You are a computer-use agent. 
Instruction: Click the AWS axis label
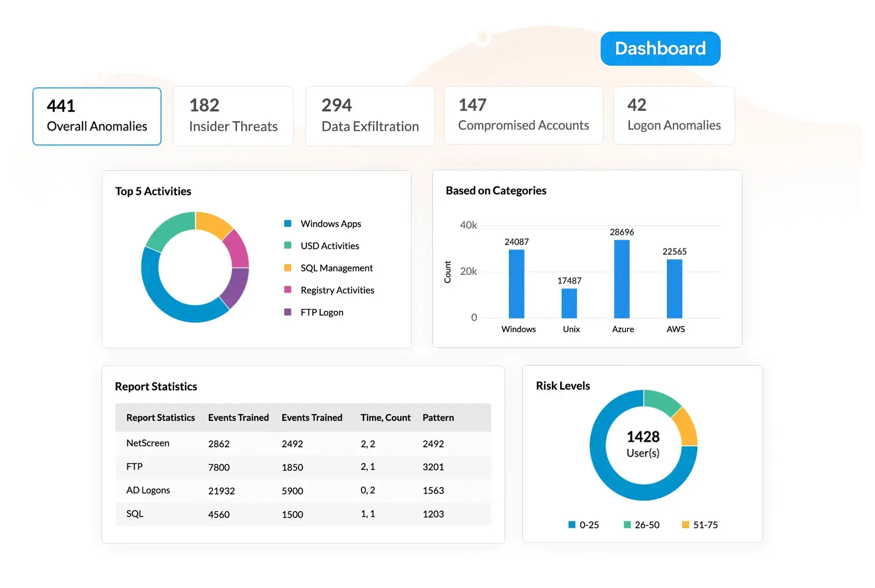pyautogui.click(x=676, y=329)
